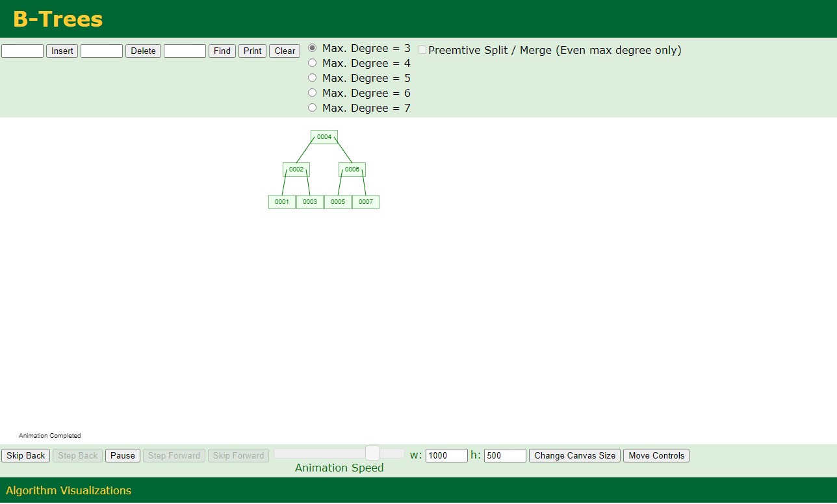Click Change Canvas Size
Image resolution: width=837 pixels, height=504 pixels.
pos(574,455)
